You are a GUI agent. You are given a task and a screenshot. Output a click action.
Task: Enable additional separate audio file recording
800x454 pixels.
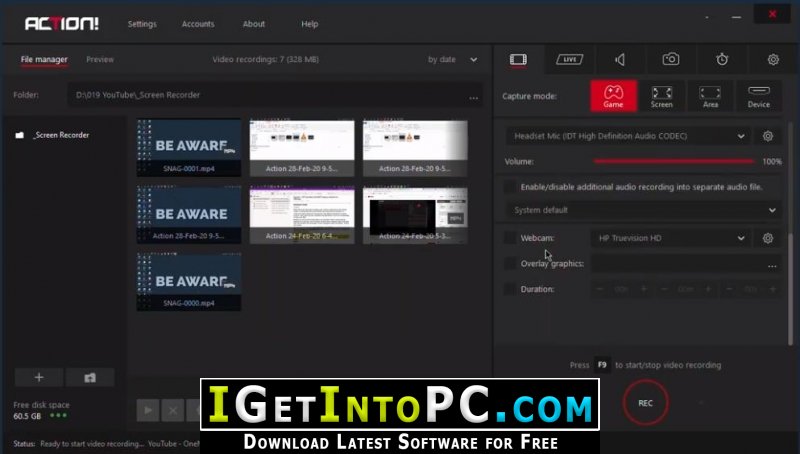tap(509, 187)
